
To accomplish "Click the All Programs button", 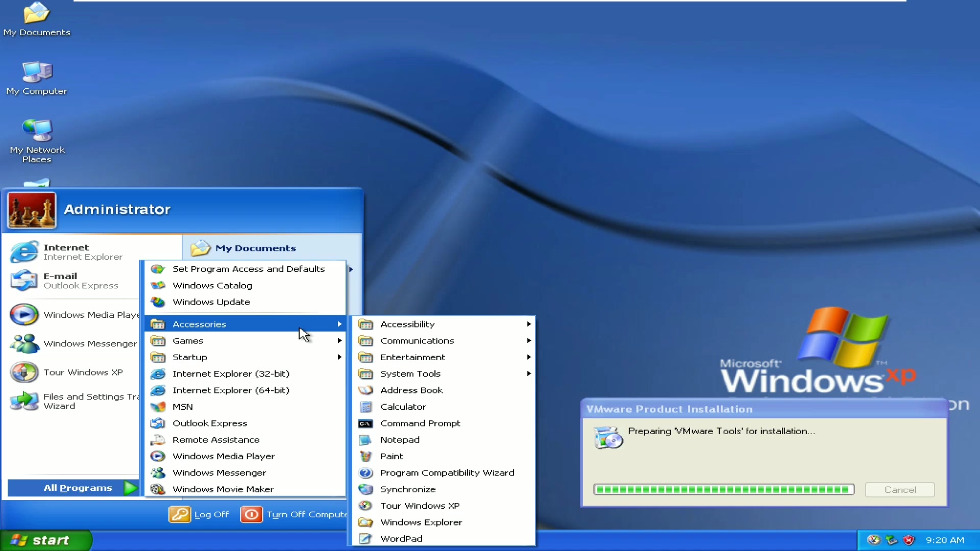I will click(73, 488).
